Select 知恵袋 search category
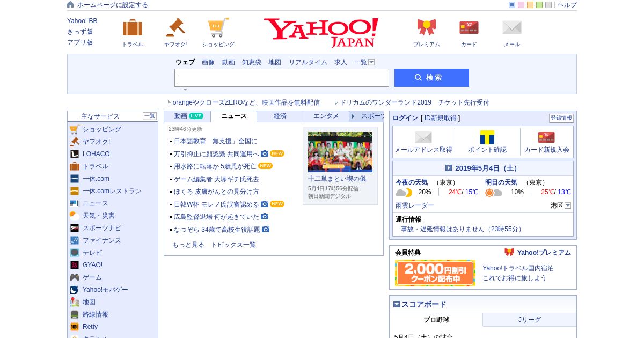644x338 pixels. [x=252, y=62]
